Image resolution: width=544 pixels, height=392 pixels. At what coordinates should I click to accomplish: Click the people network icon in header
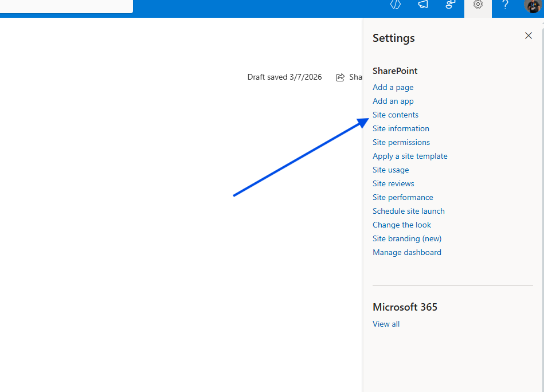coord(451,5)
